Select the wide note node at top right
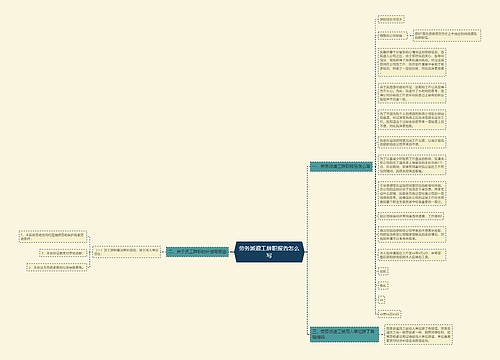 point(447,35)
